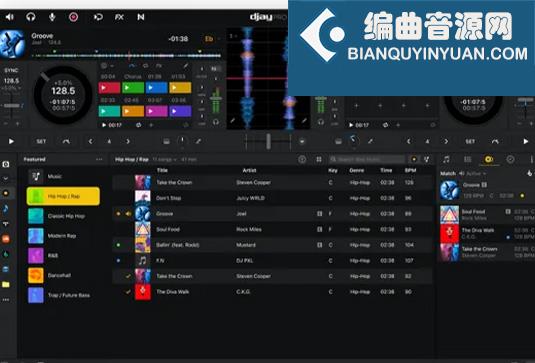Toggle the FX panel button in top toolbar
The image size is (535, 363).
click(119, 17)
